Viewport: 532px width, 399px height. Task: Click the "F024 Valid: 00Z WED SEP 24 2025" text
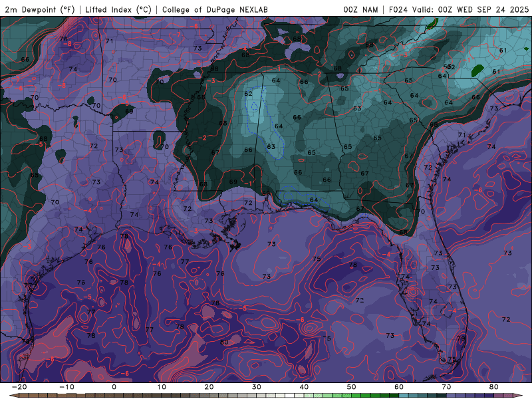point(459,9)
